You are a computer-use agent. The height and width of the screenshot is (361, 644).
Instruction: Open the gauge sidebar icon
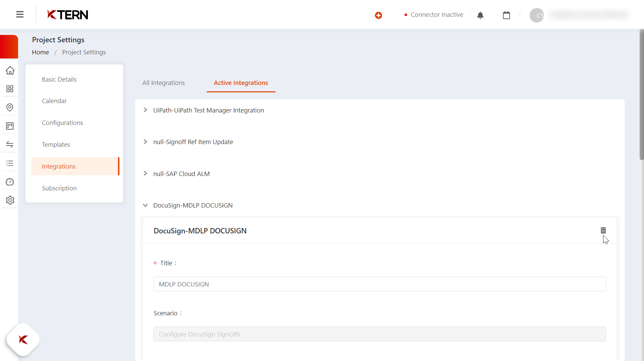(10, 182)
